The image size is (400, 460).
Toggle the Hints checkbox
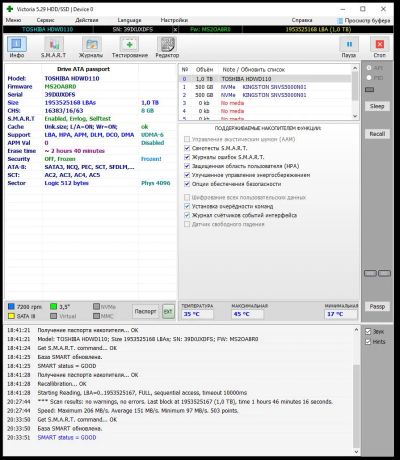pyautogui.click(x=368, y=342)
